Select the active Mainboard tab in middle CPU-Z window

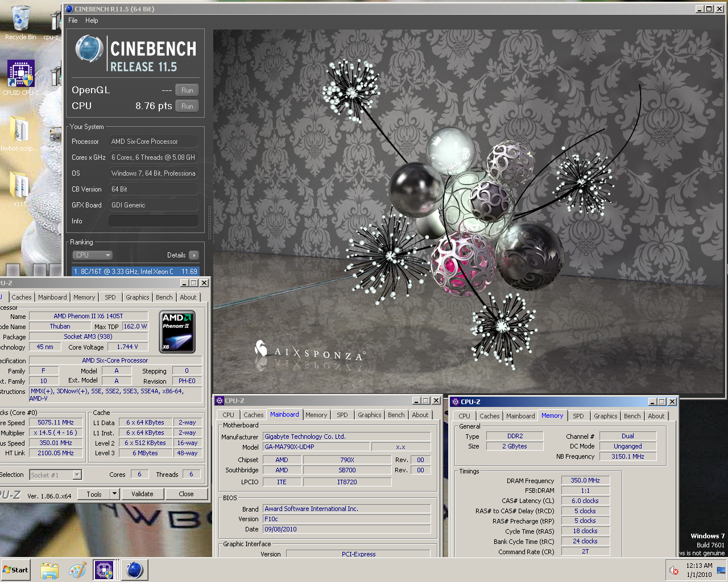click(x=284, y=414)
